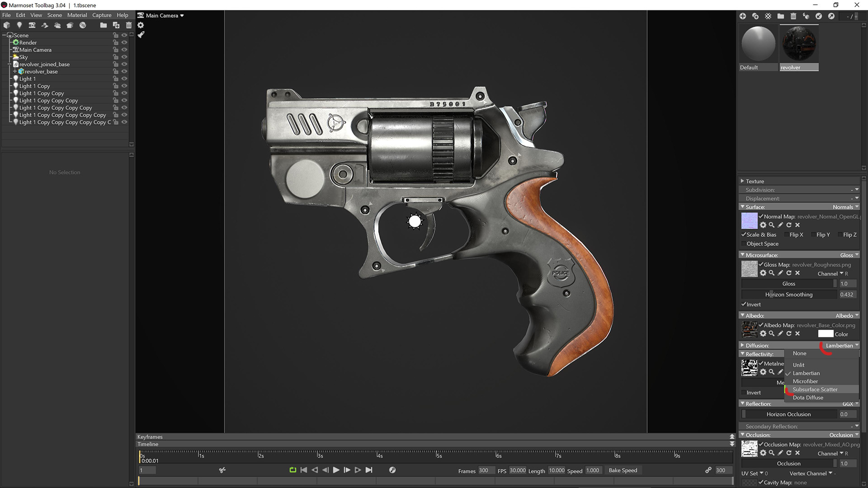Clear the Normal Map with X icon

click(x=797, y=225)
